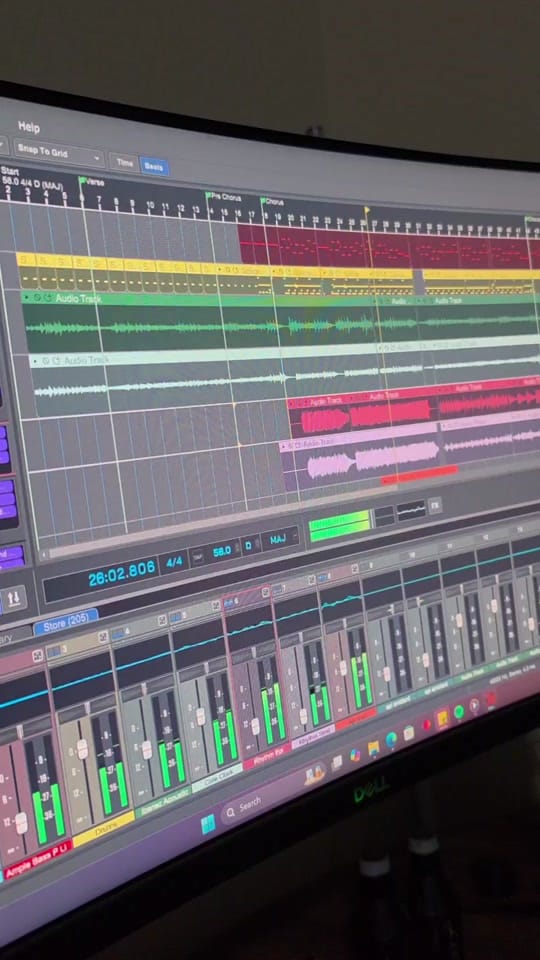
Task: Click the Drums channel volume fader
Action: tap(83, 749)
